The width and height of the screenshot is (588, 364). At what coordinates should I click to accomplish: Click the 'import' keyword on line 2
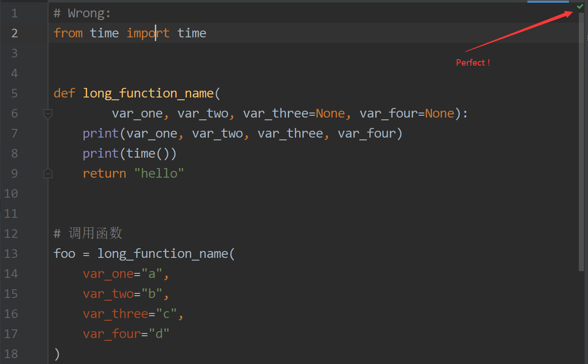click(148, 33)
